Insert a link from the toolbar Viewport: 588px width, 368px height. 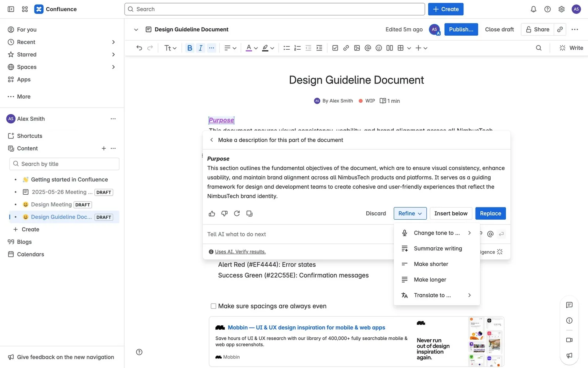(346, 48)
